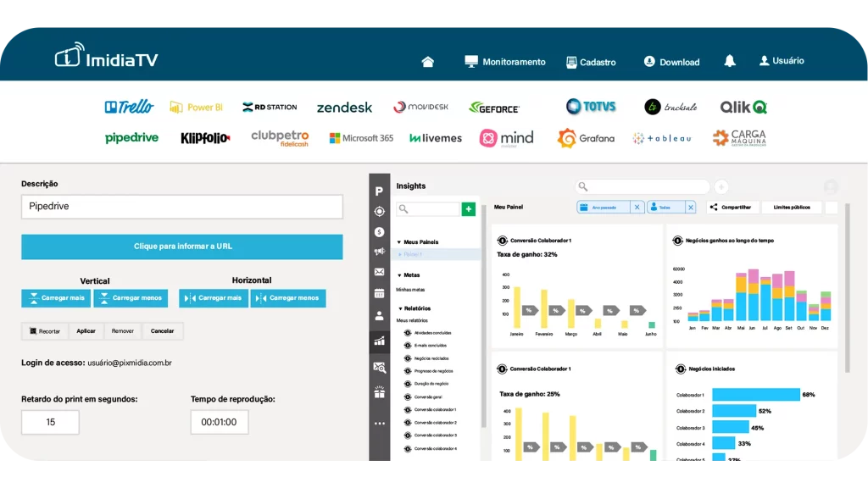Image resolution: width=868 pixels, height=488 pixels.
Task: Open the Cadastro menu
Action: click(x=591, y=62)
